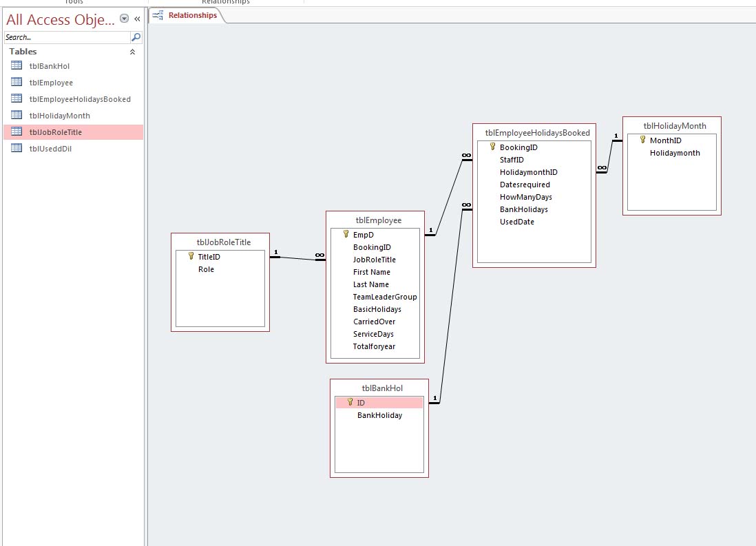Screen dimensions: 756x546
Task: Click the Relationships tab icon
Action: coord(158,15)
